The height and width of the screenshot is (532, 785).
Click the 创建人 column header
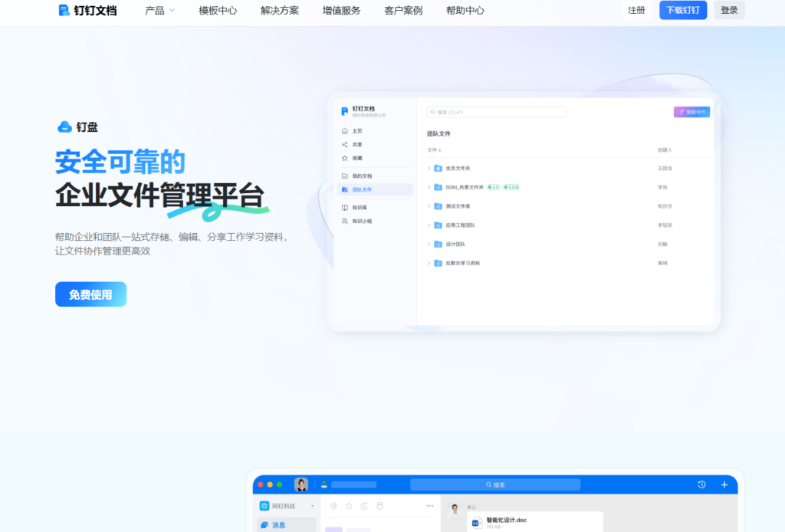(x=665, y=150)
